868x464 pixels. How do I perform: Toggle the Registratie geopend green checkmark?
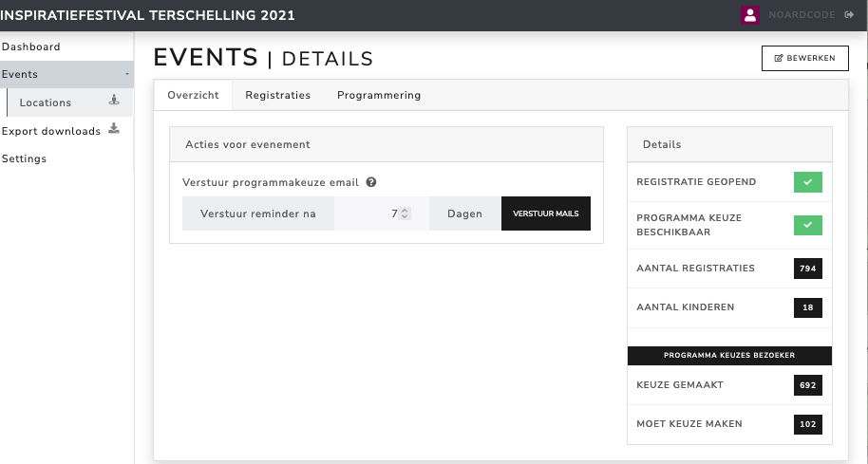(808, 182)
